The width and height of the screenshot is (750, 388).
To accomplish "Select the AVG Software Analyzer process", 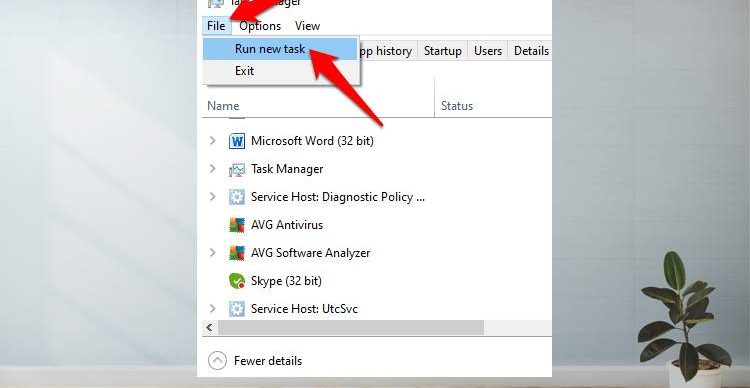I will (x=310, y=253).
